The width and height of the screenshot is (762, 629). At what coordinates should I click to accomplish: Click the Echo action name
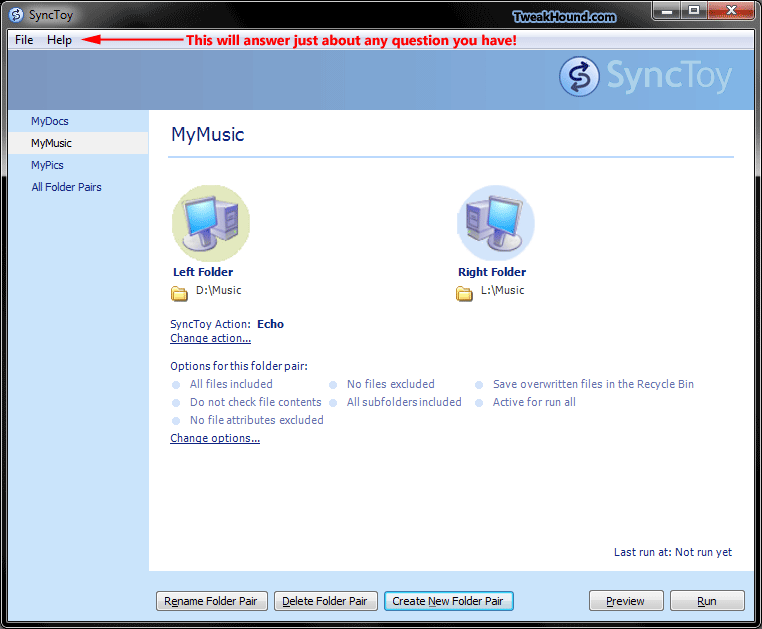[270, 324]
